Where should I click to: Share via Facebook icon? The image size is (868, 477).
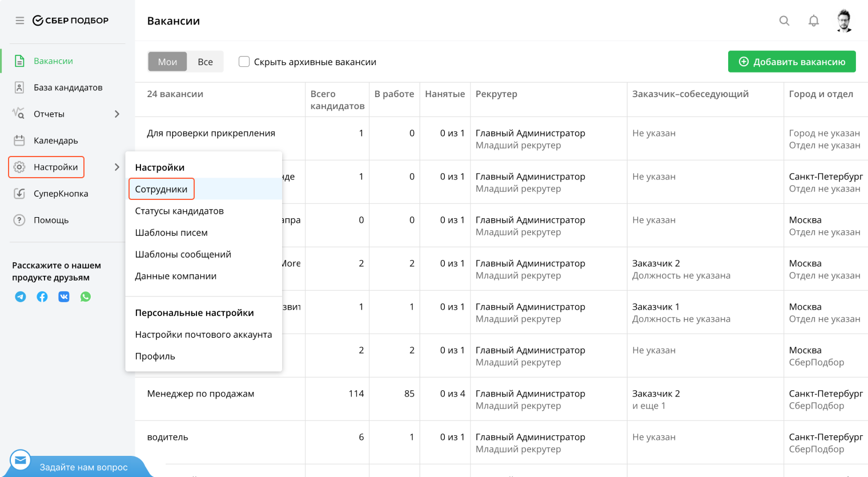tap(42, 296)
